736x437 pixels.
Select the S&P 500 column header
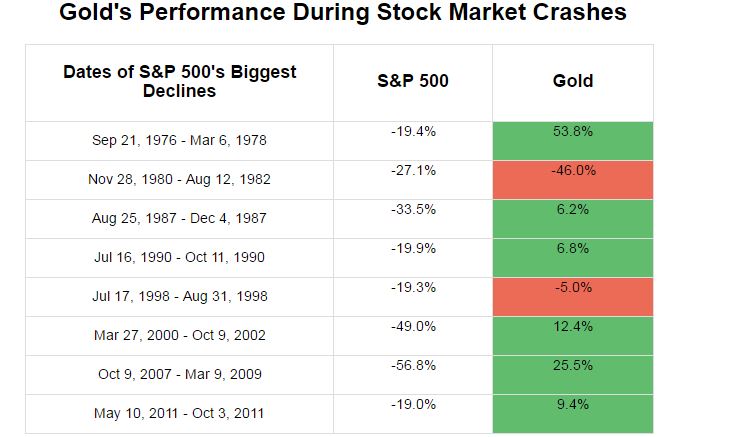click(413, 81)
